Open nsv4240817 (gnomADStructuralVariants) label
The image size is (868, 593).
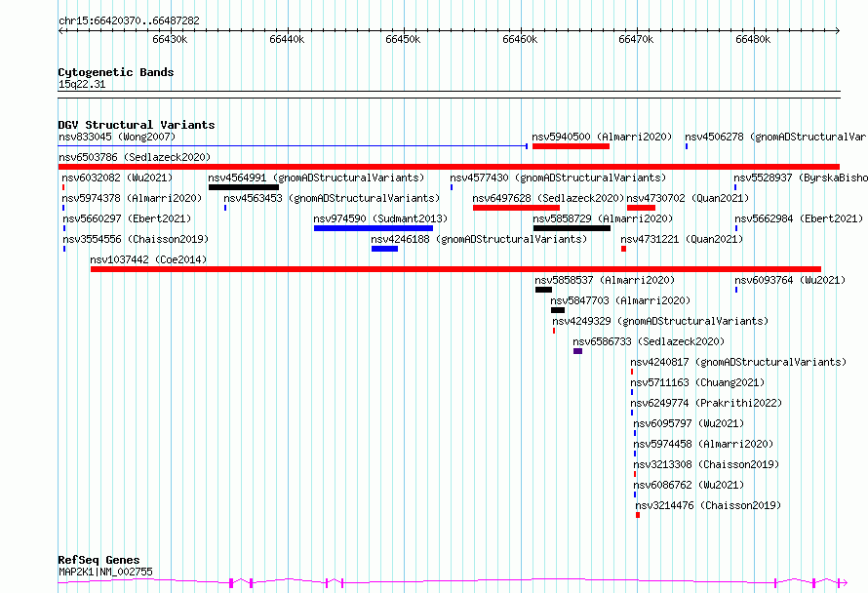[738, 362]
